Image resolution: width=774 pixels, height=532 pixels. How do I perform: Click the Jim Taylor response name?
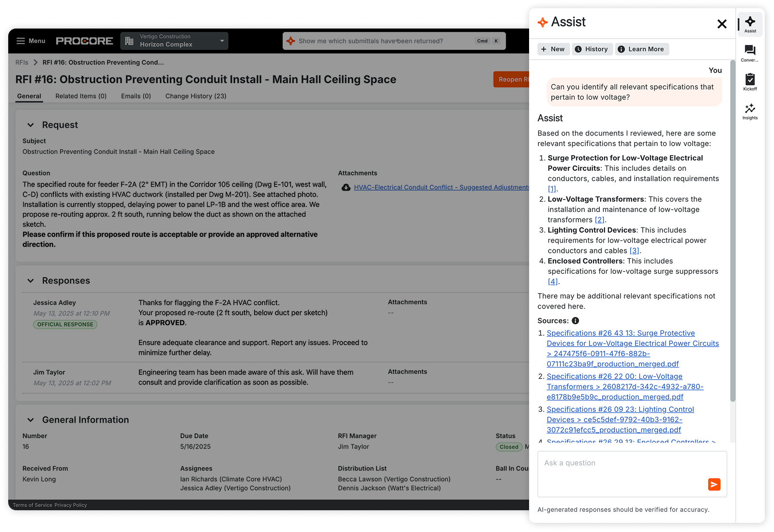49,373
